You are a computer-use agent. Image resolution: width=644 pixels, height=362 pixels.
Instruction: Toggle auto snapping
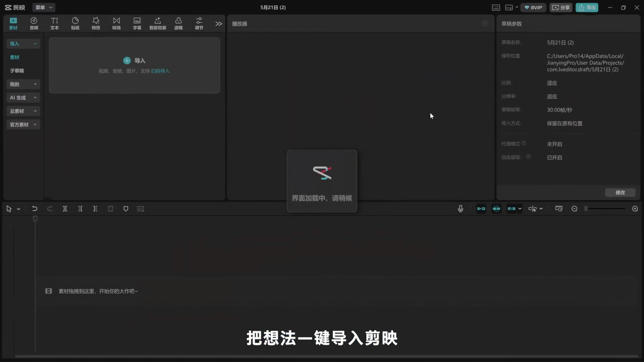496,209
